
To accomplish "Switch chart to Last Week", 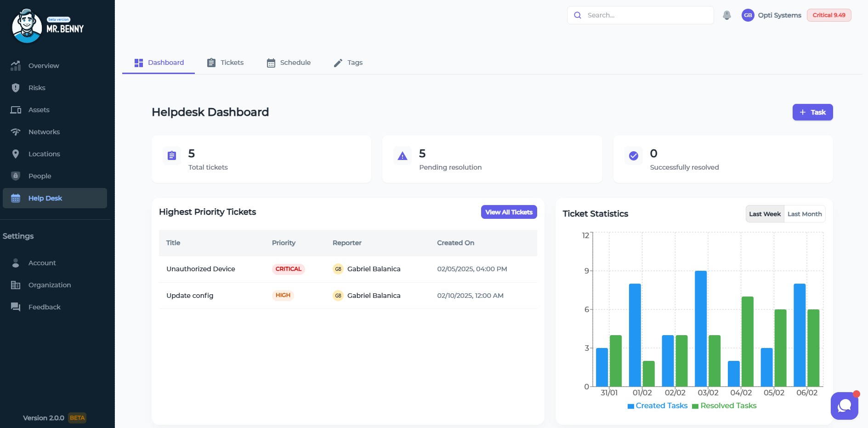I will pos(765,214).
